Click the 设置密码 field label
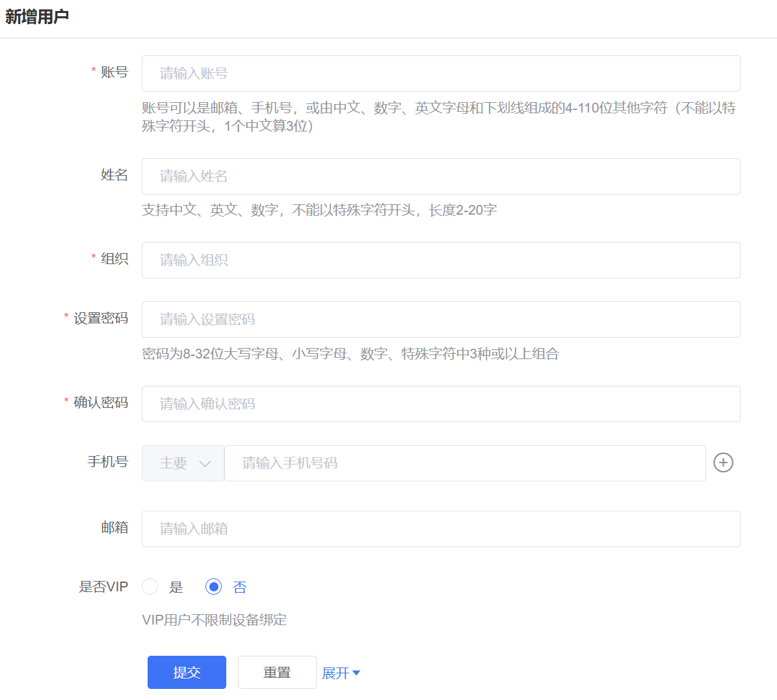The height and width of the screenshot is (700, 777). click(x=101, y=318)
